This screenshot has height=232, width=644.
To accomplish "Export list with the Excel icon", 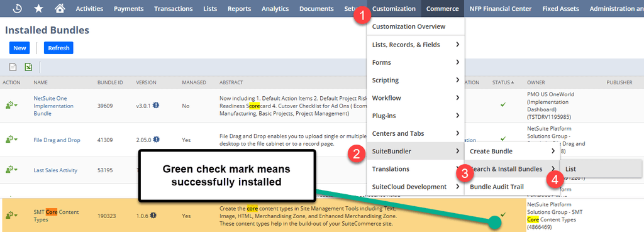I will pos(28,67).
